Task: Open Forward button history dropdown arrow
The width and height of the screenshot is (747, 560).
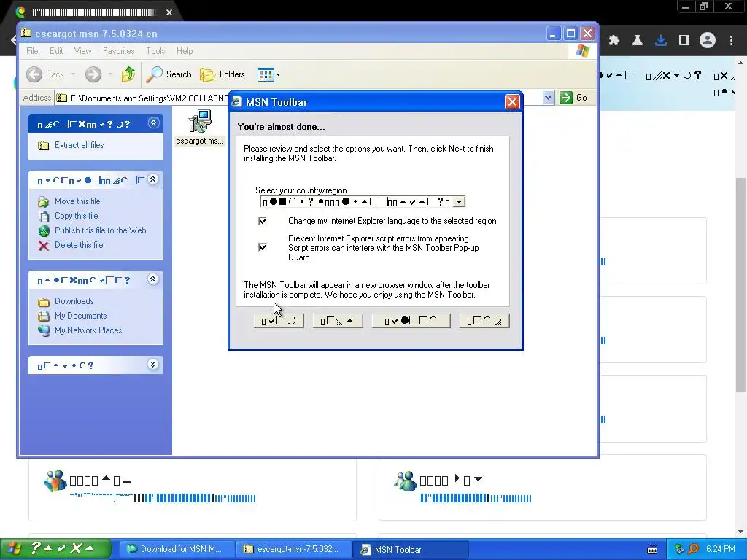Action: point(110,74)
